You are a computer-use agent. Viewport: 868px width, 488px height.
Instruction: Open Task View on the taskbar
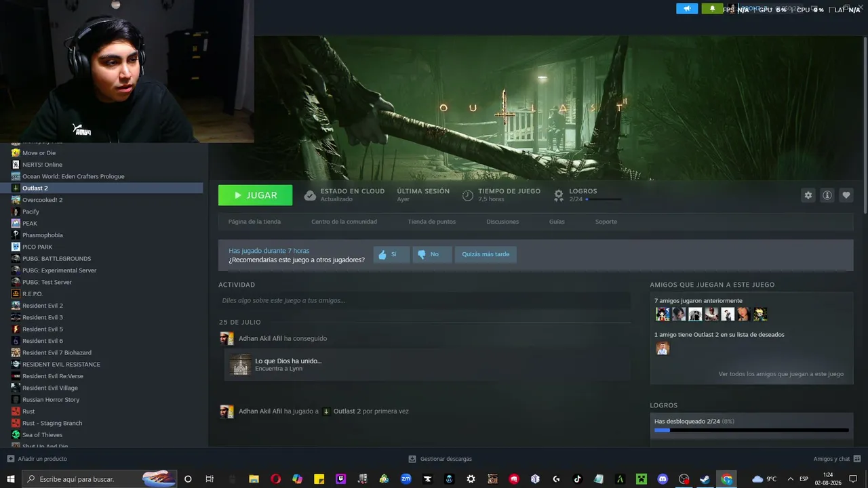tap(210, 479)
